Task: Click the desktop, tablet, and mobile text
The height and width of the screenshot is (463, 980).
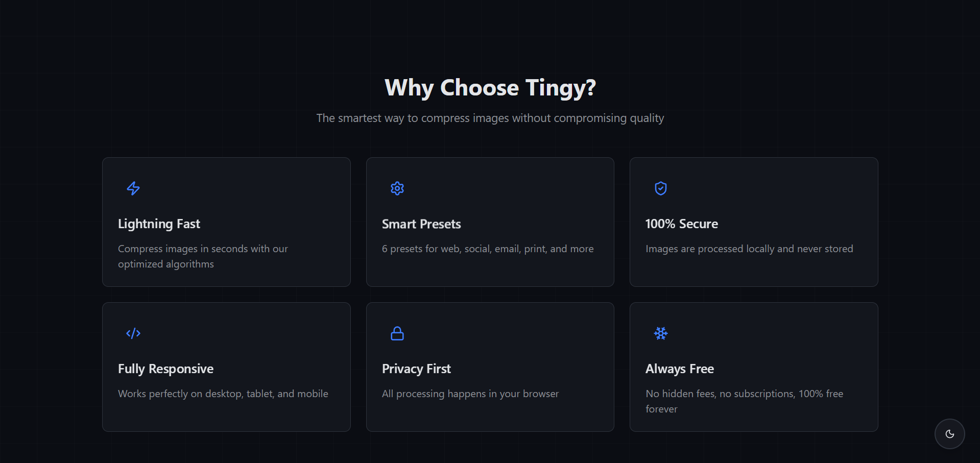Action: (223, 394)
